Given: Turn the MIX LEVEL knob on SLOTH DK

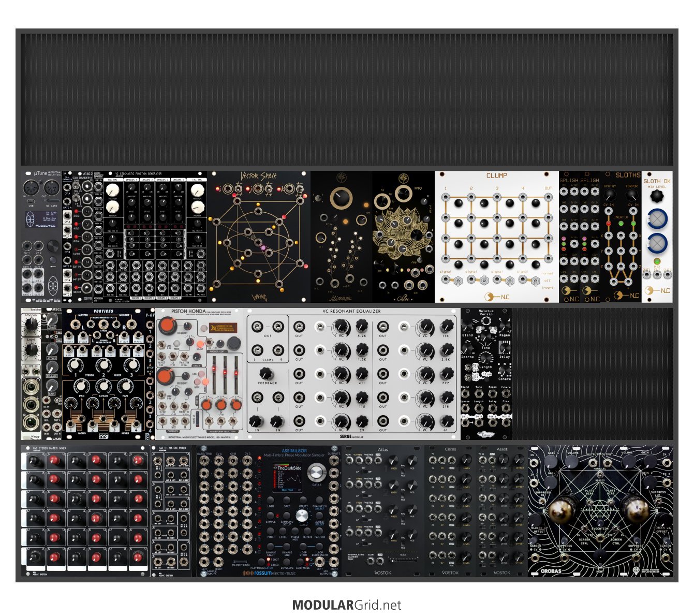Looking at the screenshot, I should pos(657,196).
